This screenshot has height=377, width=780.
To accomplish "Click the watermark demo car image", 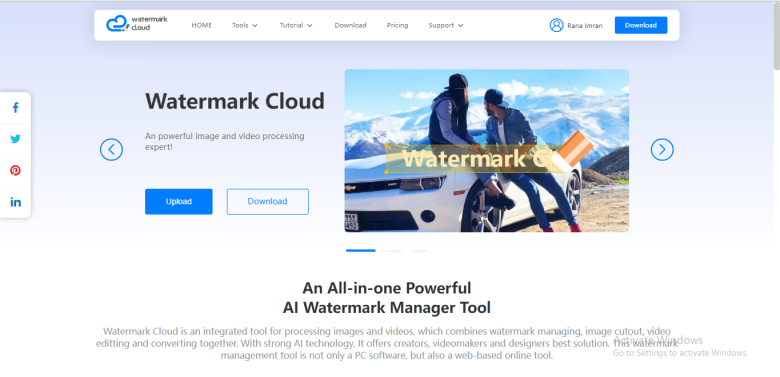I will coord(487,151).
